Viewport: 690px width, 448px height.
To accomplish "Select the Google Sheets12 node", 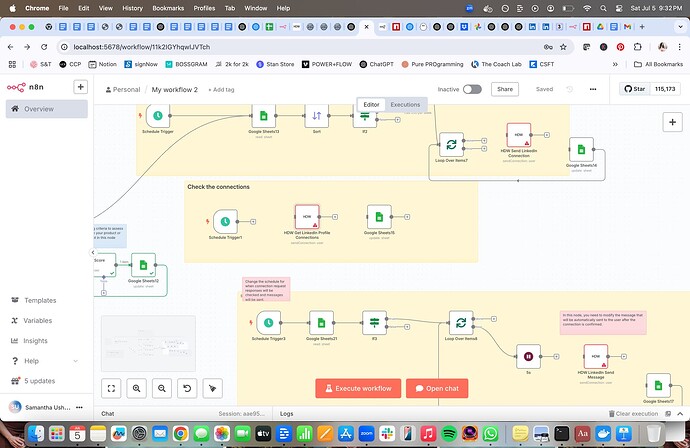I will coord(143,265).
